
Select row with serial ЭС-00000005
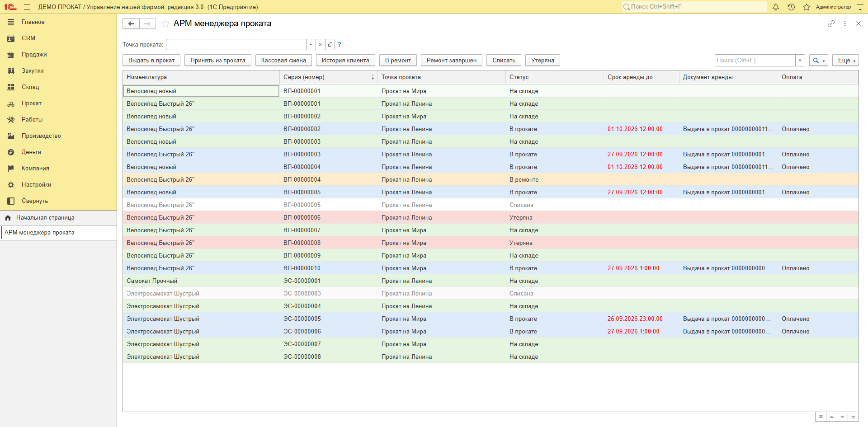(x=491, y=319)
